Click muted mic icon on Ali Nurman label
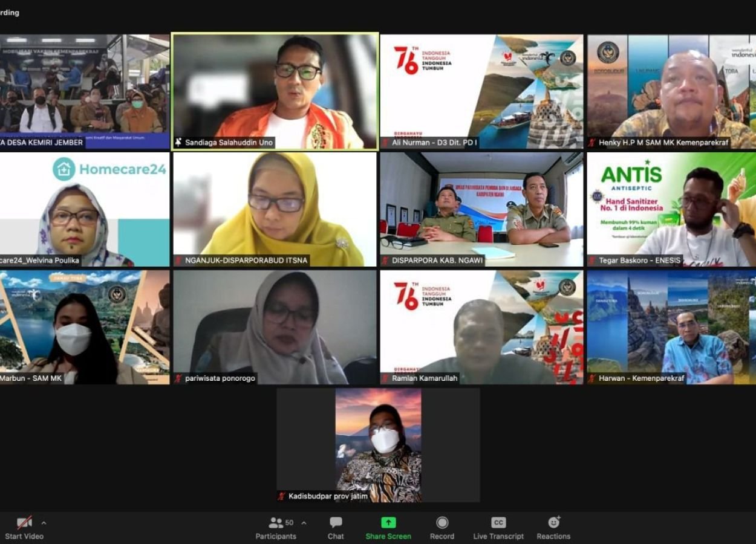The width and height of the screenshot is (756, 544). [x=385, y=143]
